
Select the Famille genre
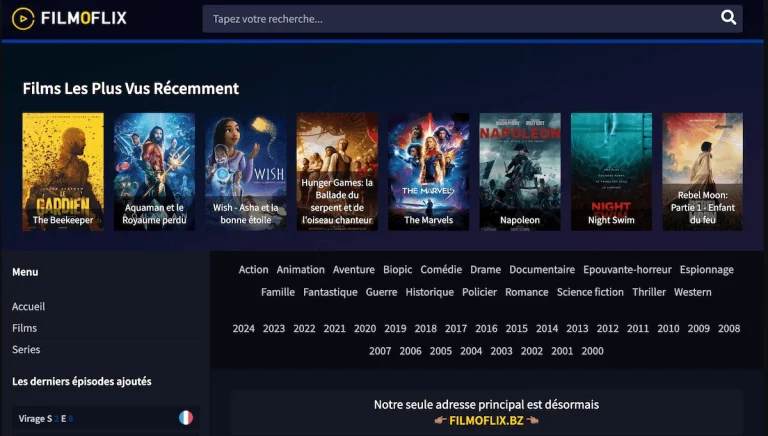click(278, 292)
